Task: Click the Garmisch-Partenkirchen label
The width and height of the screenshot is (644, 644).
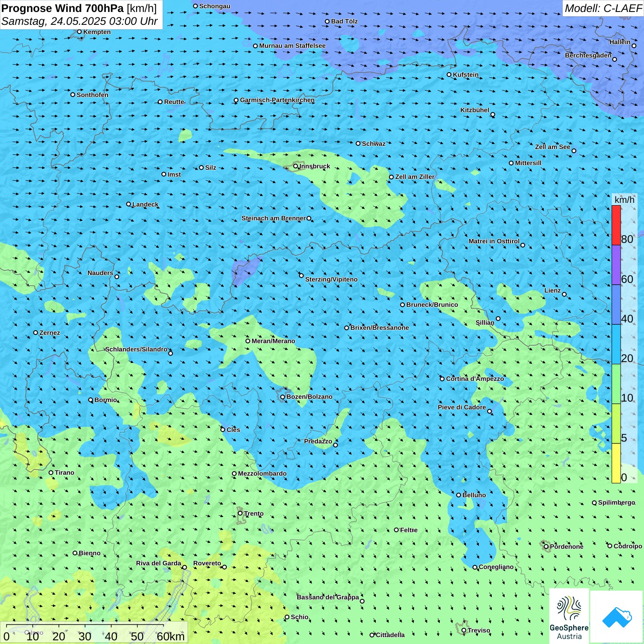Action: [277, 100]
